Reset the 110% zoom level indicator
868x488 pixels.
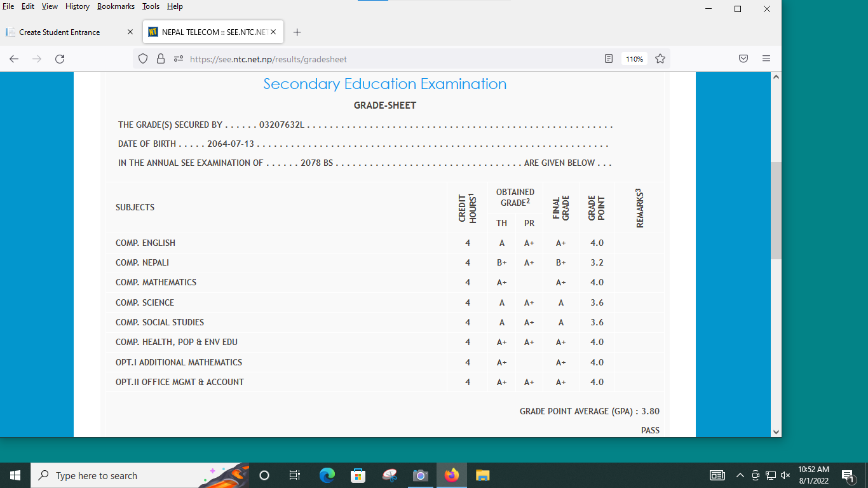[634, 59]
